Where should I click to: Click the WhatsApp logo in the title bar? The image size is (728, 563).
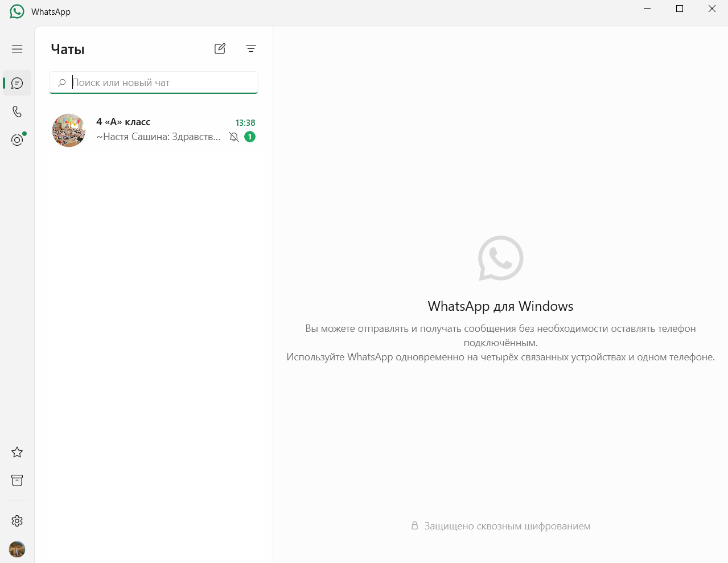coord(17,12)
